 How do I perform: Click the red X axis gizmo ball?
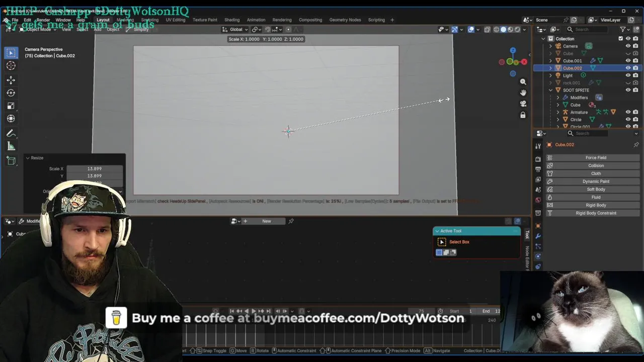click(x=524, y=62)
